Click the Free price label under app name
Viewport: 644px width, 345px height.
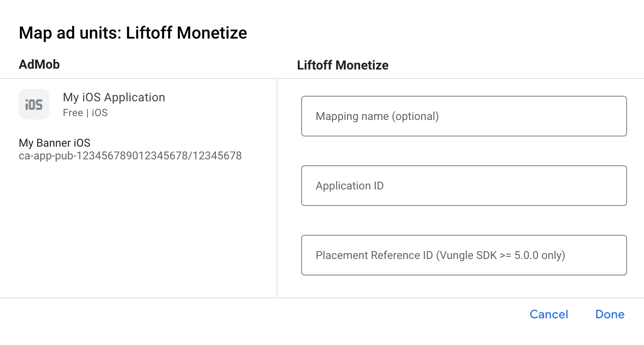[73, 113]
